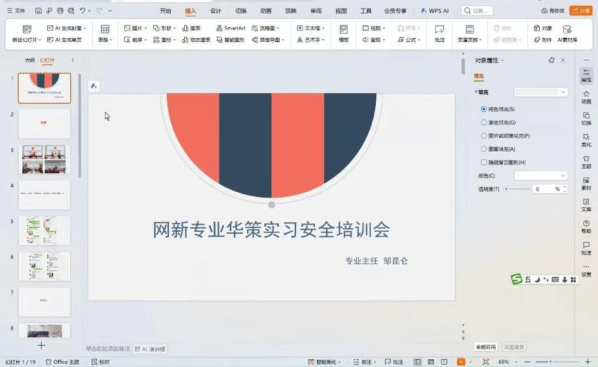Select gradient fill radio option
Image resolution: width=598 pixels, height=367 pixels.
(484, 122)
